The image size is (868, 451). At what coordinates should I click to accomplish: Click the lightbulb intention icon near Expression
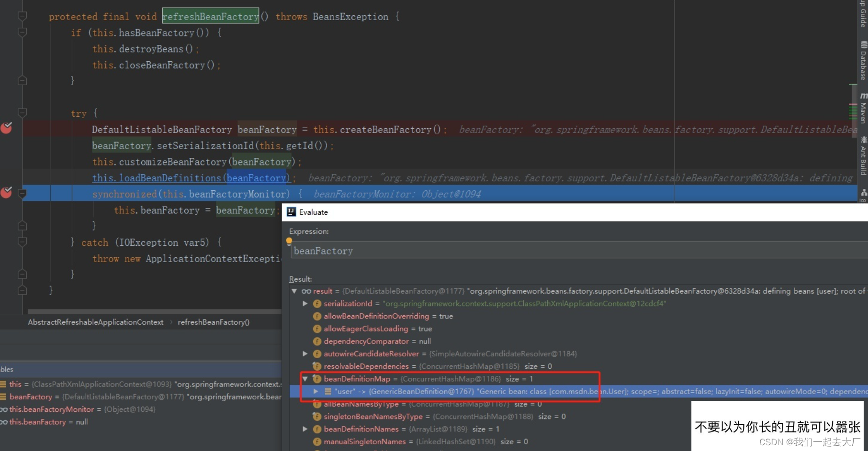(x=289, y=241)
